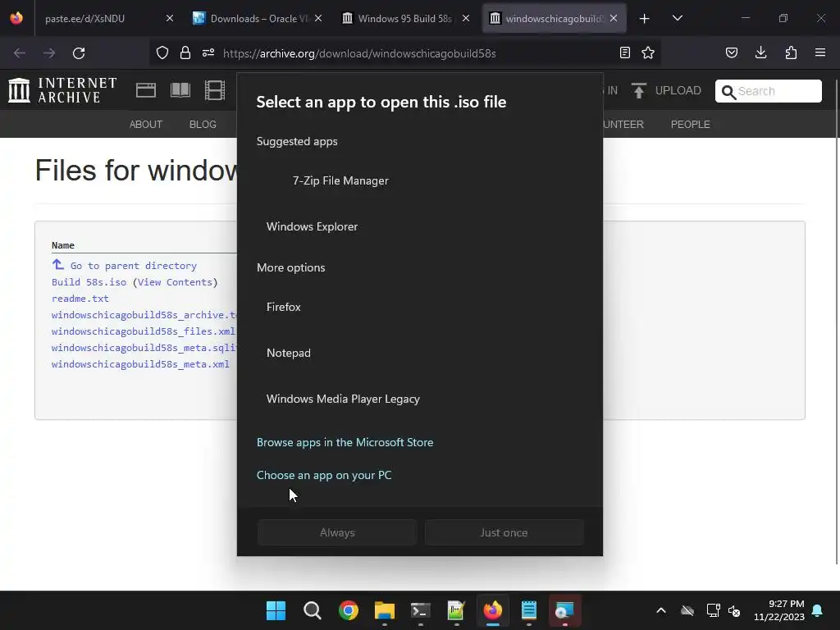Image resolution: width=840 pixels, height=630 pixels.
Task: Select Windows Media Player Legacy
Action: click(419, 399)
